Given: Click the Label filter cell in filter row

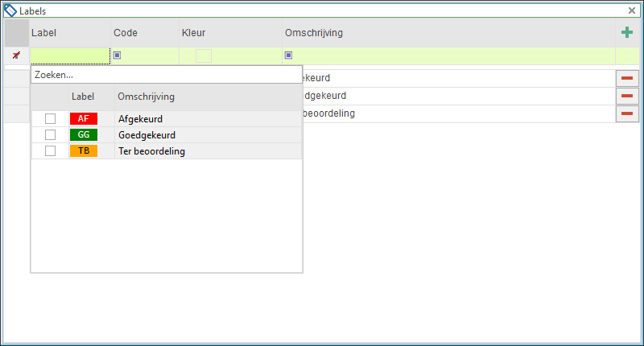Looking at the screenshot, I should 70,56.
